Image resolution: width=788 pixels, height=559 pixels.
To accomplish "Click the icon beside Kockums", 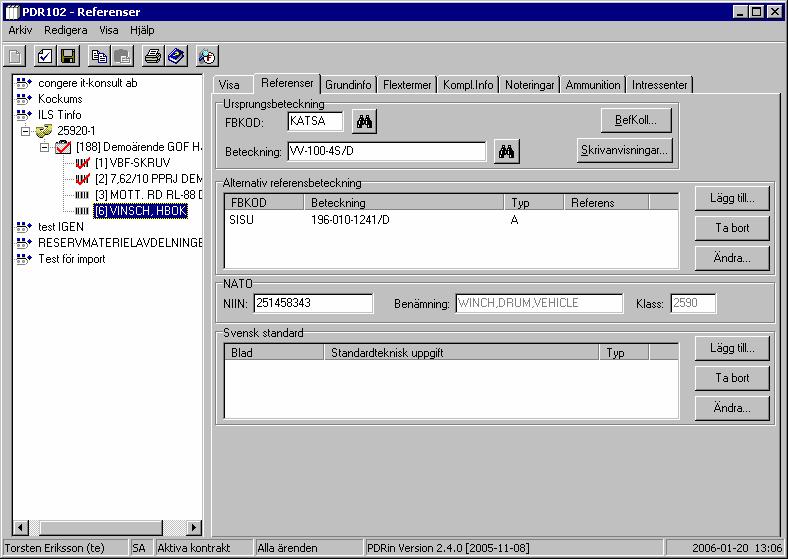I will tap(24, 99).
